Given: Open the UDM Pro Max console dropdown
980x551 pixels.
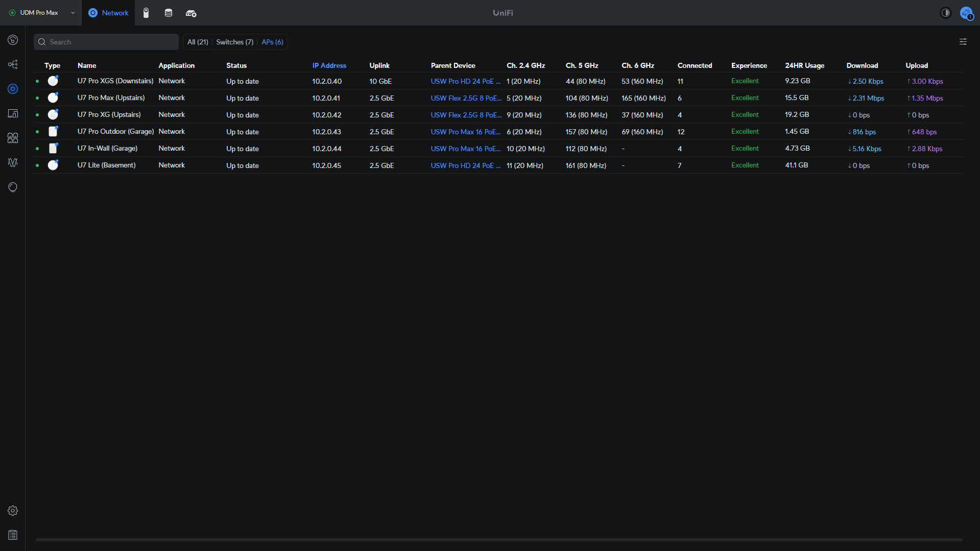Looking at the screenshot, I should [x=42, y=13].
